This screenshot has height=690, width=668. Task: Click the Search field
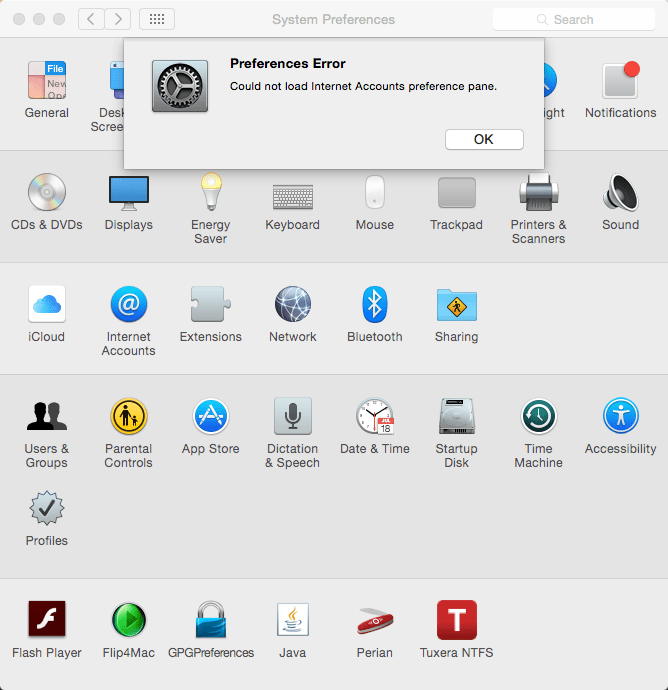(x=574, y=19)
